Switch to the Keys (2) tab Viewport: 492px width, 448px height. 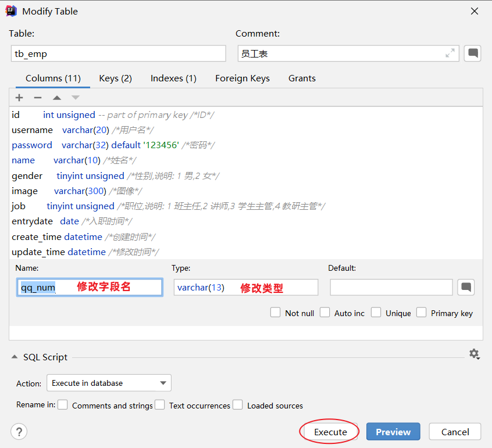point(115,78)
